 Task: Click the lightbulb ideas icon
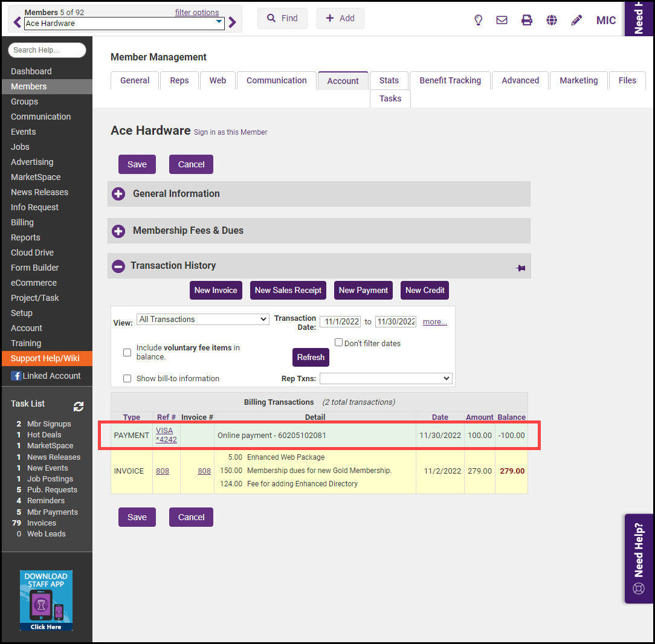(x=478, y=20)
